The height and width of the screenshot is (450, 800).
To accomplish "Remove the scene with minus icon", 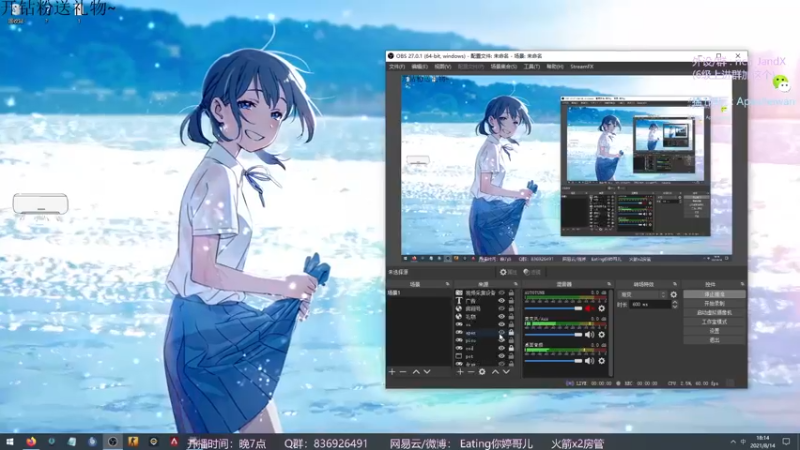I will click(403, 372).
